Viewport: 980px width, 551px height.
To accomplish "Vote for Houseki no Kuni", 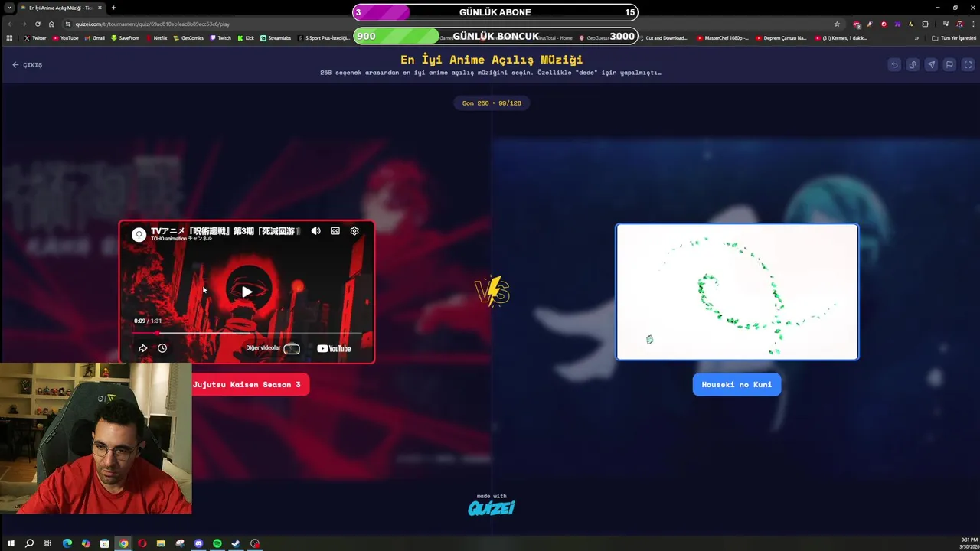I will pos(737,385).
